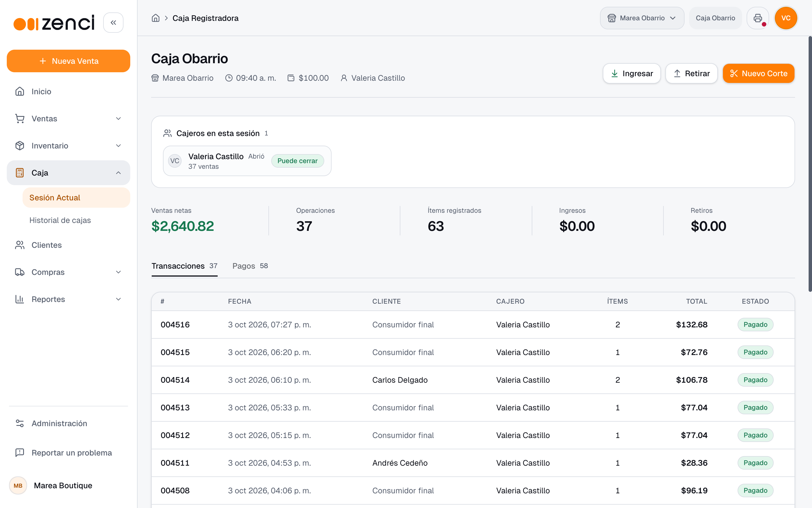This screenshot has width=812, height=508.
Task: Click the Andrés Cedeño client cell
Action: [x=400, y=463]
